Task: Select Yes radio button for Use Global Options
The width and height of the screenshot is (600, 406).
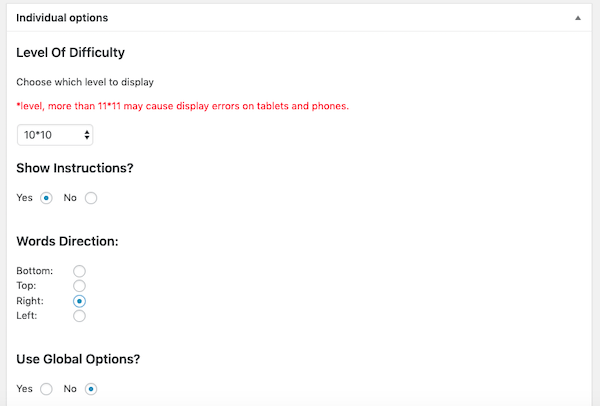Action: click(46, 389)
